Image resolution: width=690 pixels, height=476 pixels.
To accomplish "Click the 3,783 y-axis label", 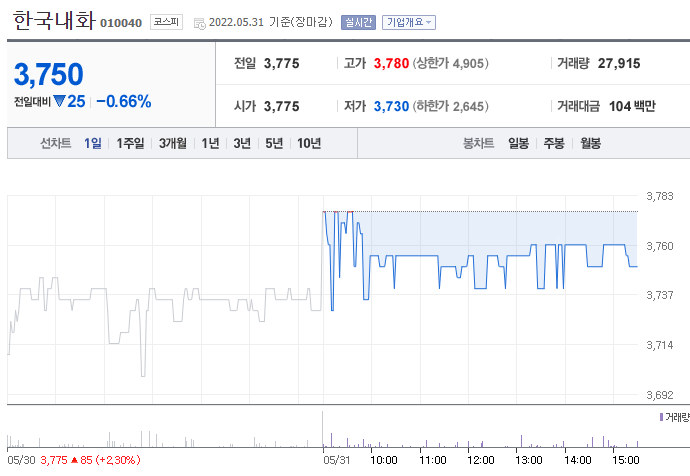I will 660,196.
